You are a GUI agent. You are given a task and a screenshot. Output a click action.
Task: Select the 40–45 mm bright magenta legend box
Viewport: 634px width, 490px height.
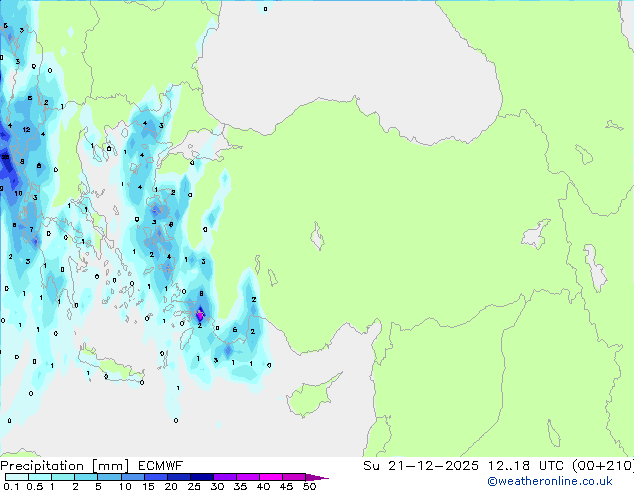click(x=271, y=477)
